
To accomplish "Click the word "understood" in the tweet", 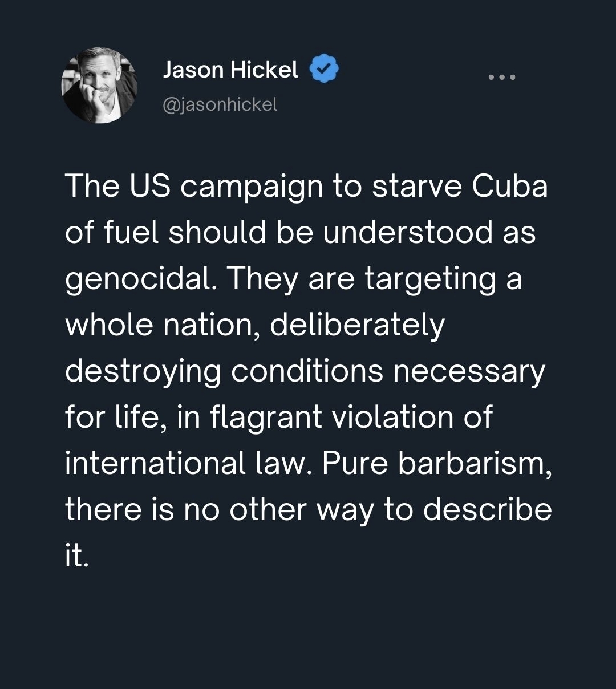I will pos(408,233).
